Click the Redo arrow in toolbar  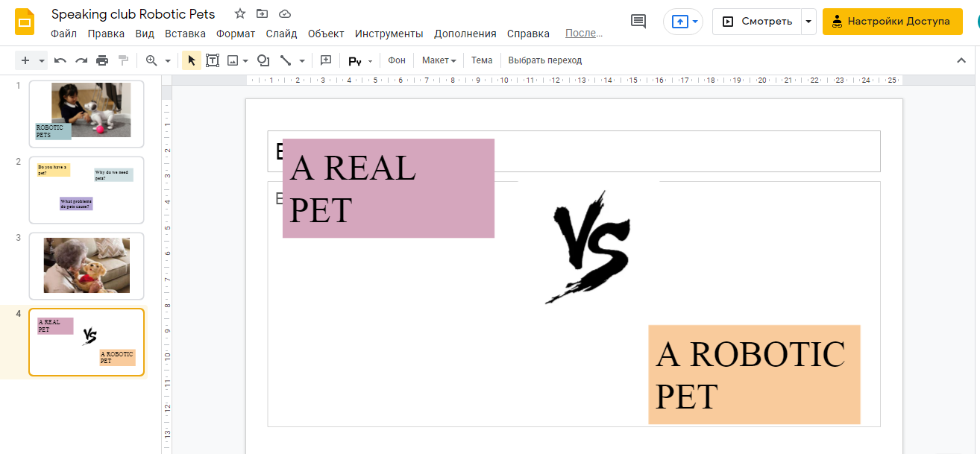point(81,60)
